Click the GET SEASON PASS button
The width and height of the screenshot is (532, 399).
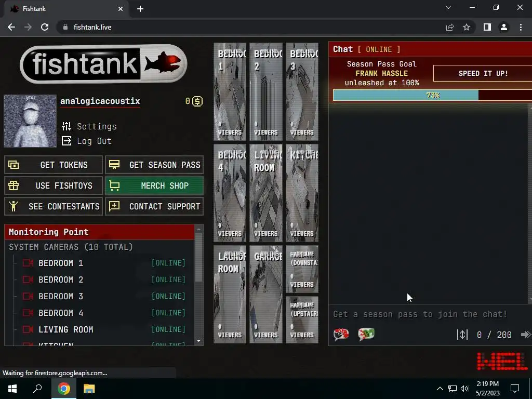tap(154, 165)
